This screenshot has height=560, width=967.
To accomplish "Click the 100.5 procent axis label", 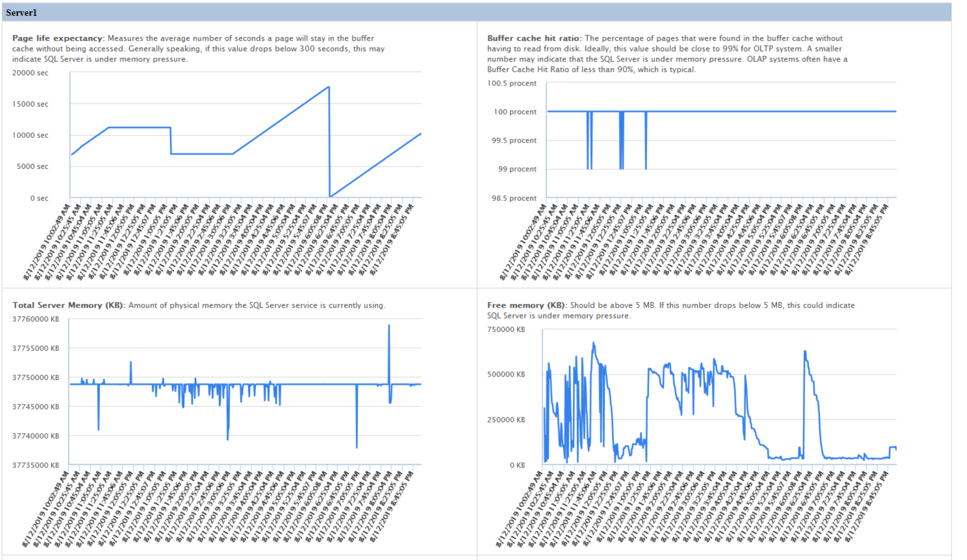I will click(512, 83).
